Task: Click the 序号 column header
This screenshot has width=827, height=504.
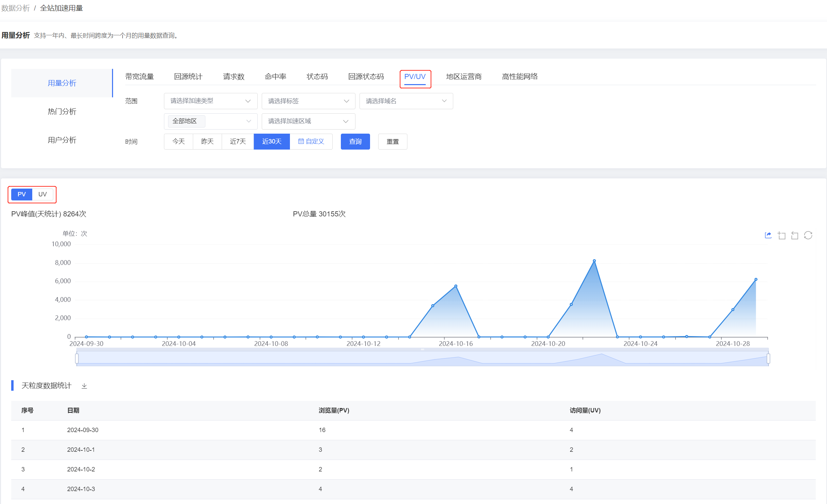Action: coord(27,410)
